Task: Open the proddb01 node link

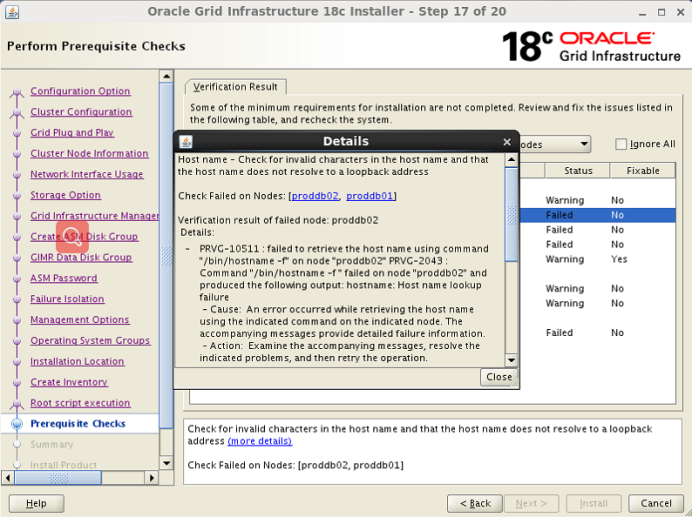Action: click(x=370, y=196)
